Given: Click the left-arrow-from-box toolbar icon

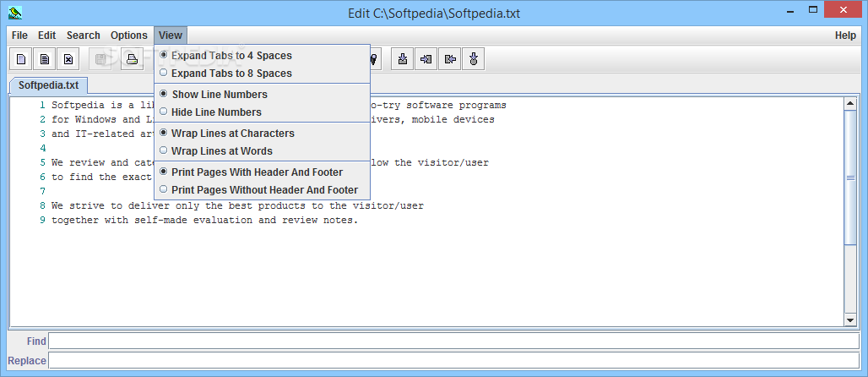Looking at the screenshot, I should 450,59.
